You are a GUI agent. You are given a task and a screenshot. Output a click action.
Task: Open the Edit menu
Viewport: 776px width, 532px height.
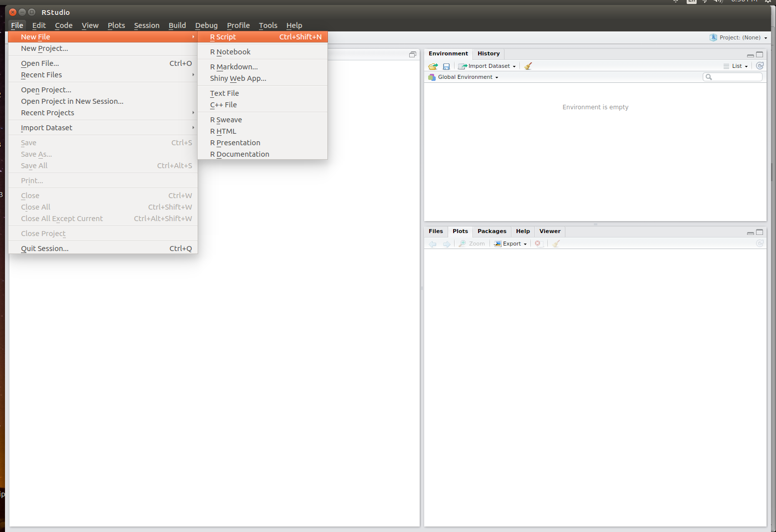tap(39, 25)
